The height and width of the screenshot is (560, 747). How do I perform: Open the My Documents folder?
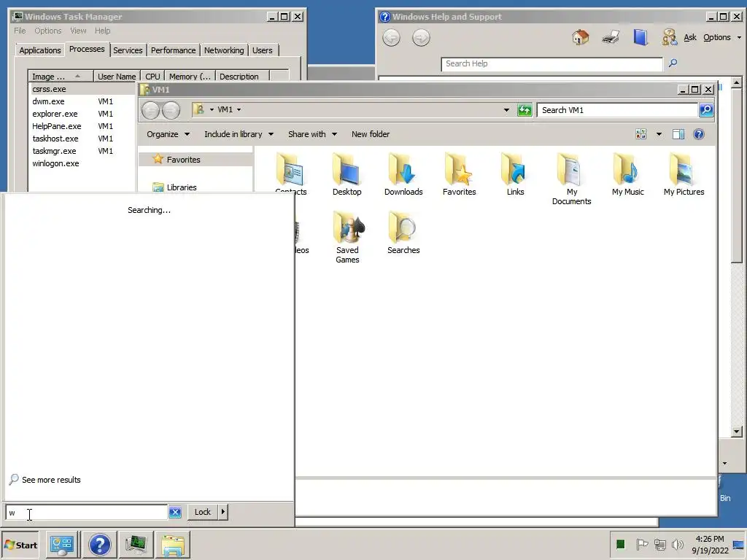tap(572, 179)
